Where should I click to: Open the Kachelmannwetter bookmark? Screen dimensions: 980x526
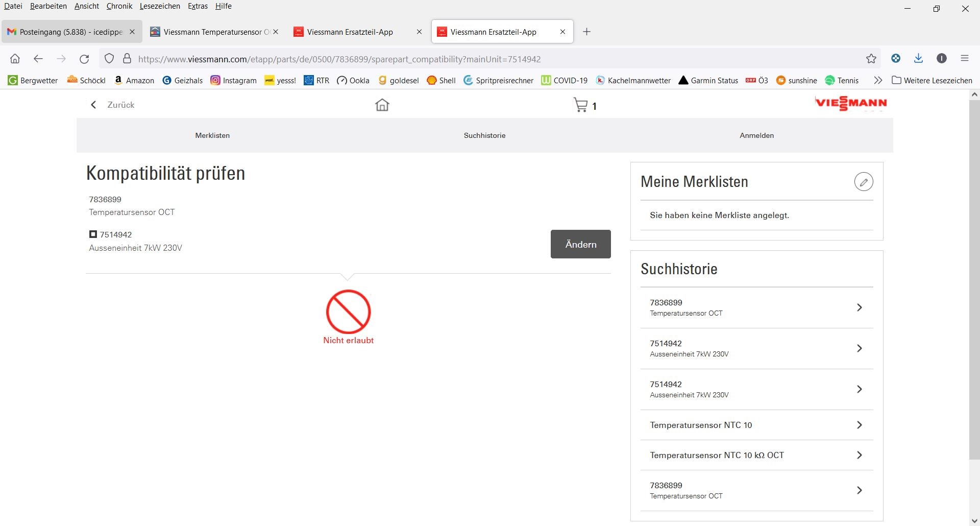pyautogui.click(x=633, y=80)
